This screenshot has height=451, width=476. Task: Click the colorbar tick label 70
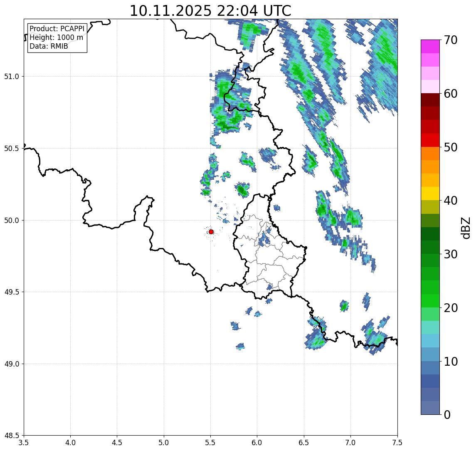tap(450, 40)
